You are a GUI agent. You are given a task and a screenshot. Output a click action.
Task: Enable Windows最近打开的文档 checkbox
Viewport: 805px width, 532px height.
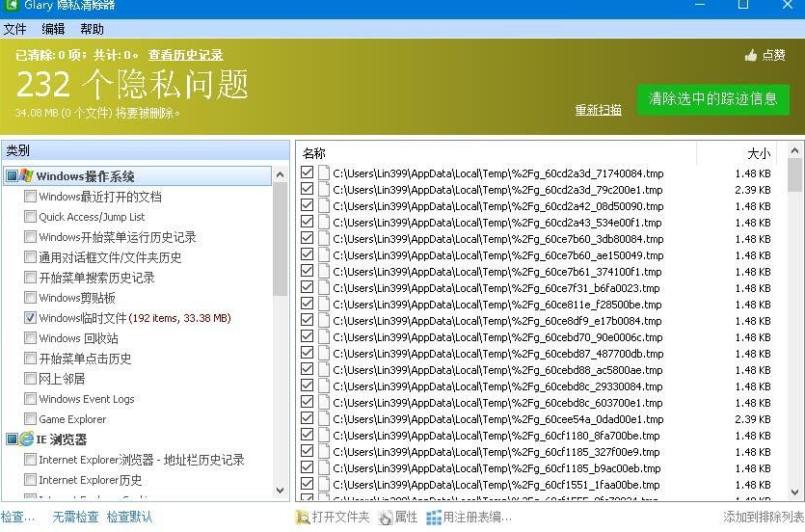point(30,196)
